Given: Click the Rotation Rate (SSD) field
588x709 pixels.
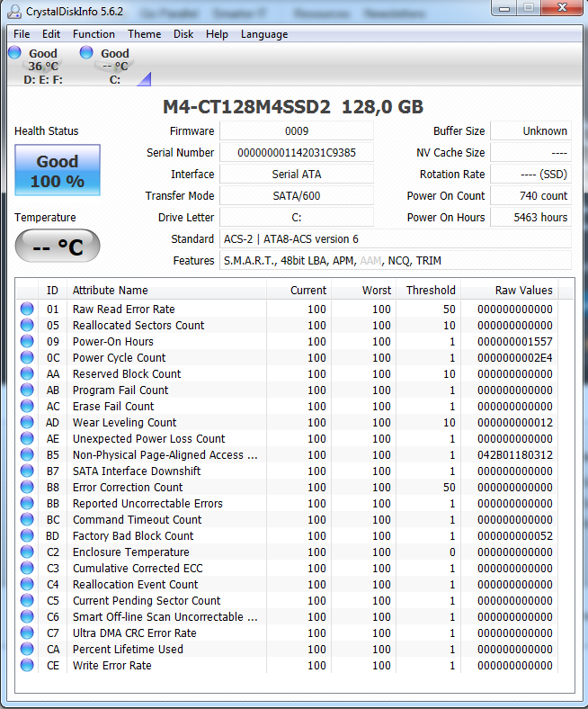Looking at the screenshot, I should [530, 175].
